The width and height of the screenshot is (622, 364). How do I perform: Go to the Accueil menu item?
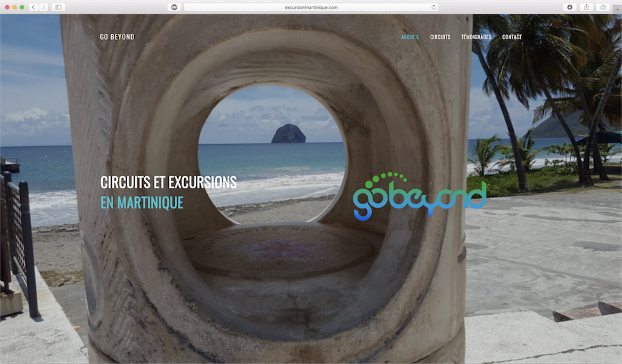click(x=410, y=37)
